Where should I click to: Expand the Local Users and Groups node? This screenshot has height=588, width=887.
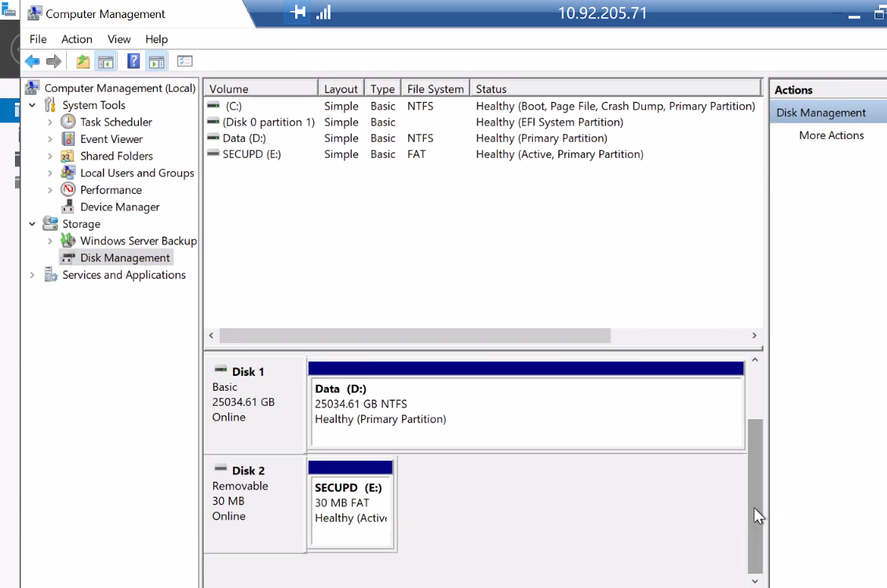49,173
